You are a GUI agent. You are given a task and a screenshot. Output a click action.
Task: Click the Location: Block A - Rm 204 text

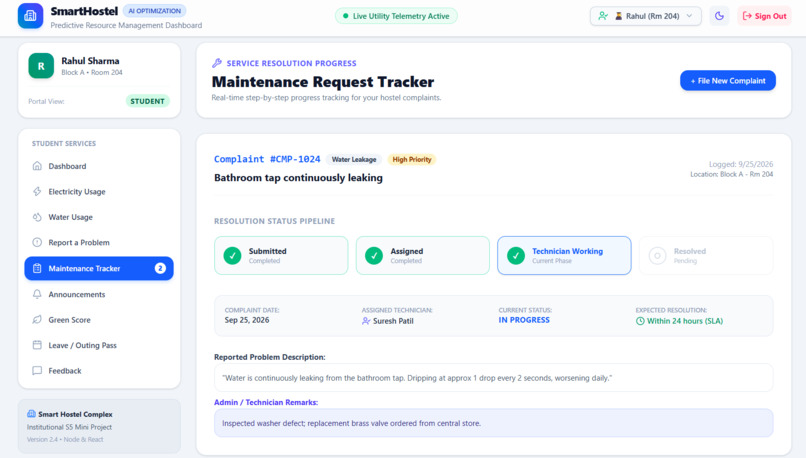click(731, 174)
